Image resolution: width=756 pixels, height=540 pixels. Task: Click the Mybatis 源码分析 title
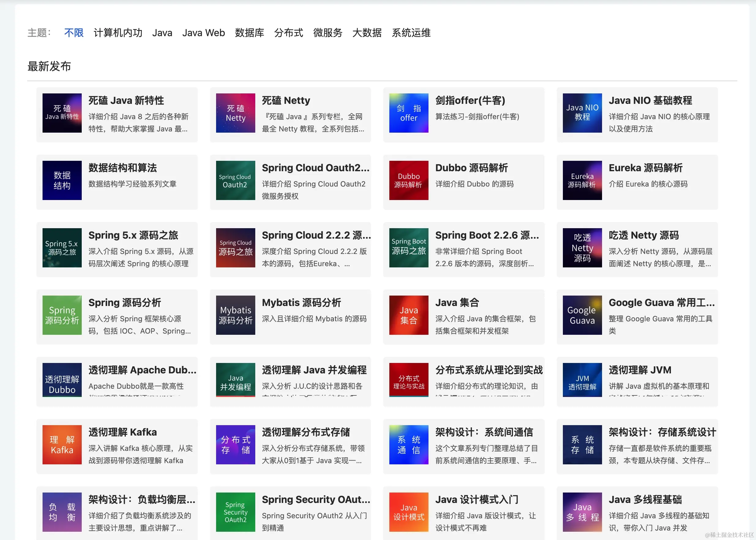click(301, 303)
